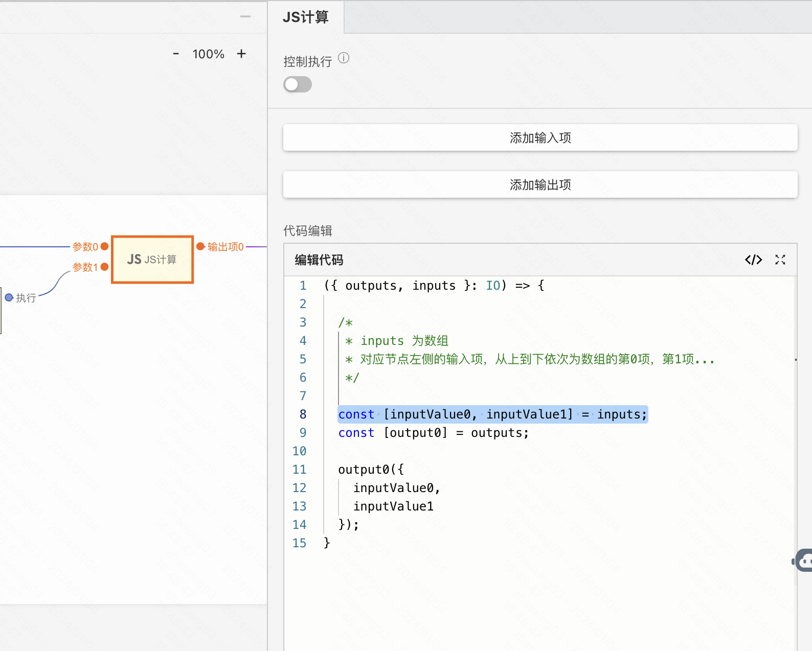The height and width of the screenshot is (651, 812).
Task: Click the first line '({ outputs, inputs }: IO)'
Action: [x=434, y=286]
